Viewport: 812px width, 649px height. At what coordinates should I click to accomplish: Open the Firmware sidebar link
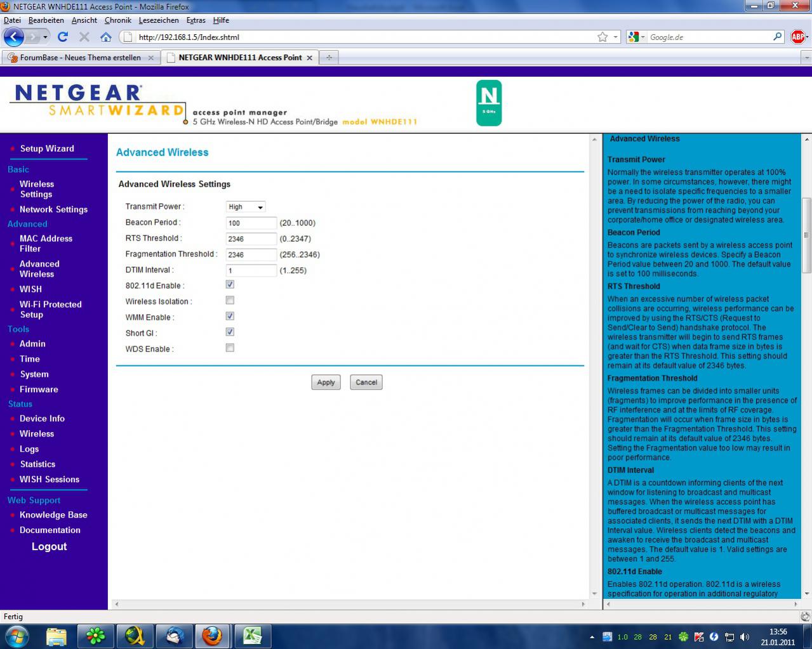(39, 390)
